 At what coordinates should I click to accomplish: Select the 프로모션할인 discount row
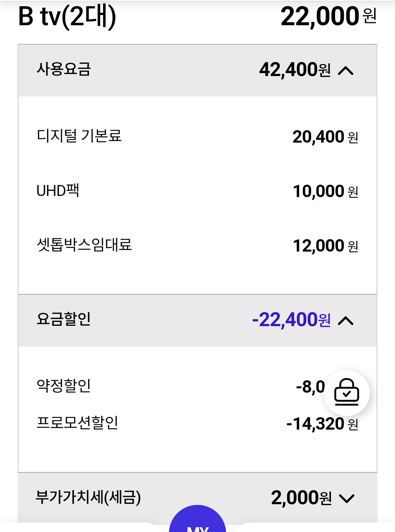[197, 423]
